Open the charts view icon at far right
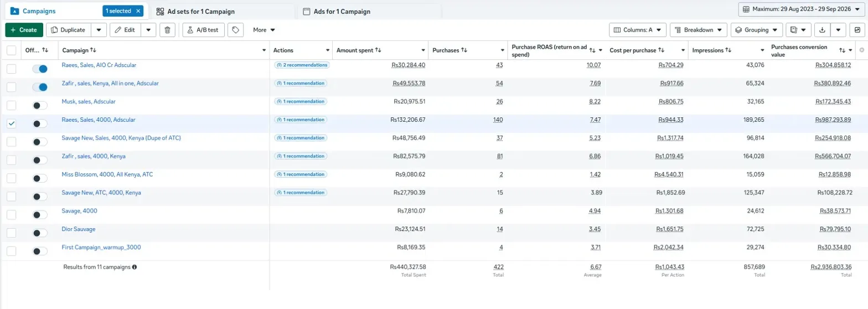Image resolution: width=868 pixels, height=309 pixels. click(x=857, y=30)
